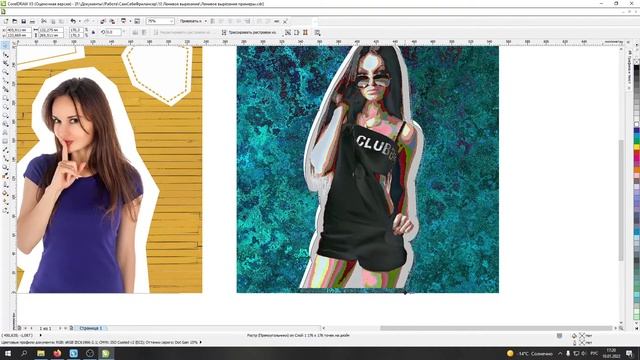Create a new document from standard toolbar

[6, 21]
